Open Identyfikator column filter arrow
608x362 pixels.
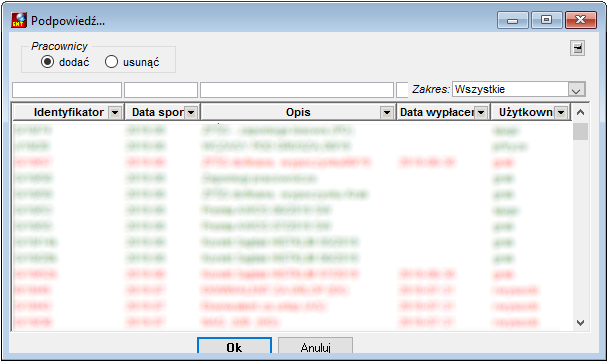pyautogui.click(x=115, y=113)
